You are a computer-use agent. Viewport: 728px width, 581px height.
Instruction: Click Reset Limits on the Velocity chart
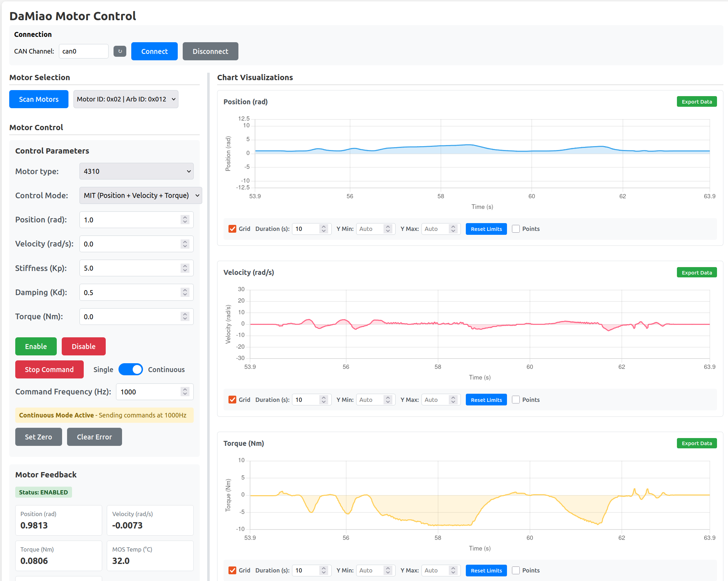[486, 399]
